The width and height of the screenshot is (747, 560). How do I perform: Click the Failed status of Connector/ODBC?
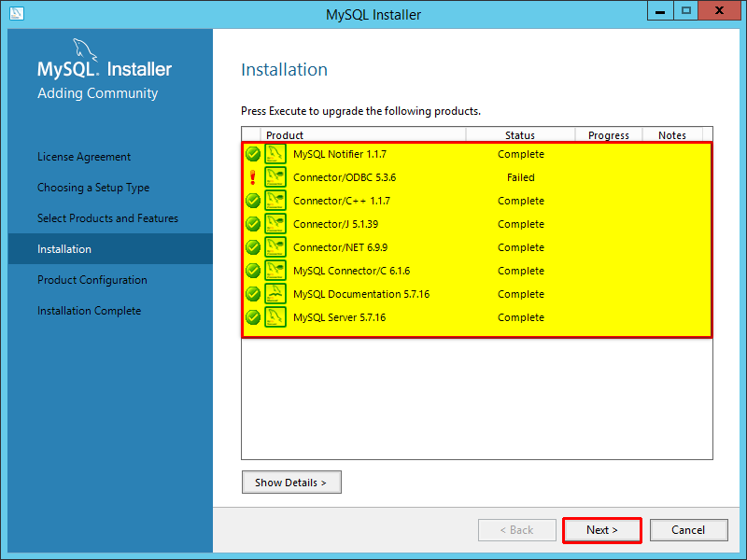[521, 177]
